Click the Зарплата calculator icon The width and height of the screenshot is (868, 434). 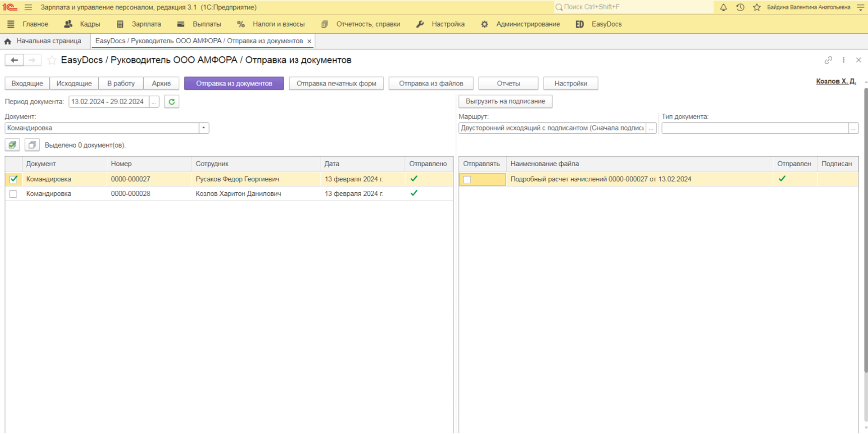(x=120, y=24)
